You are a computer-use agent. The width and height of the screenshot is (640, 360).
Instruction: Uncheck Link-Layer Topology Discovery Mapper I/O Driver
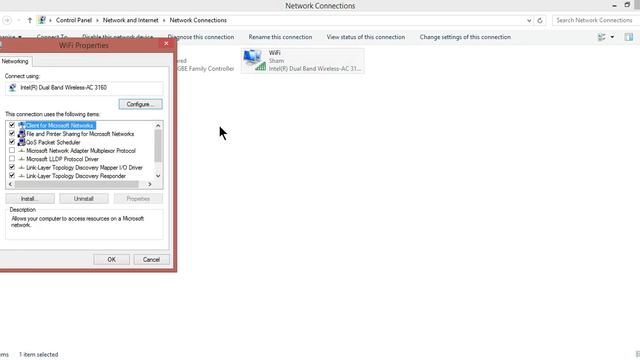12,167
